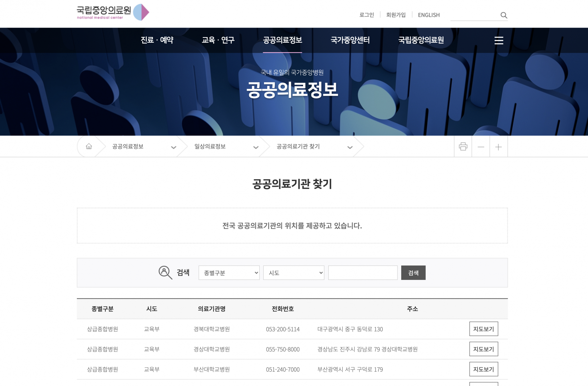
Task: Decrease text size with minus icon
Action: [x=481, y=147]
